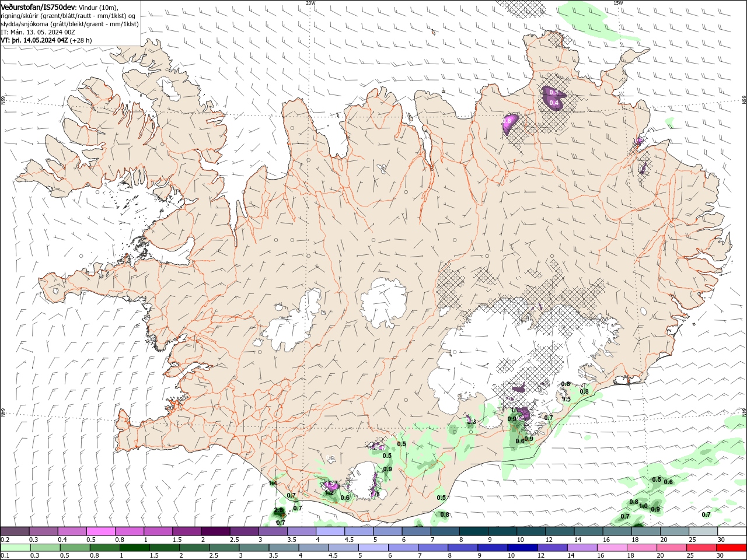Select upper legend swatch between 4 and 4.5
Screen dimensions: 747x560
click(x=330, y=531)
